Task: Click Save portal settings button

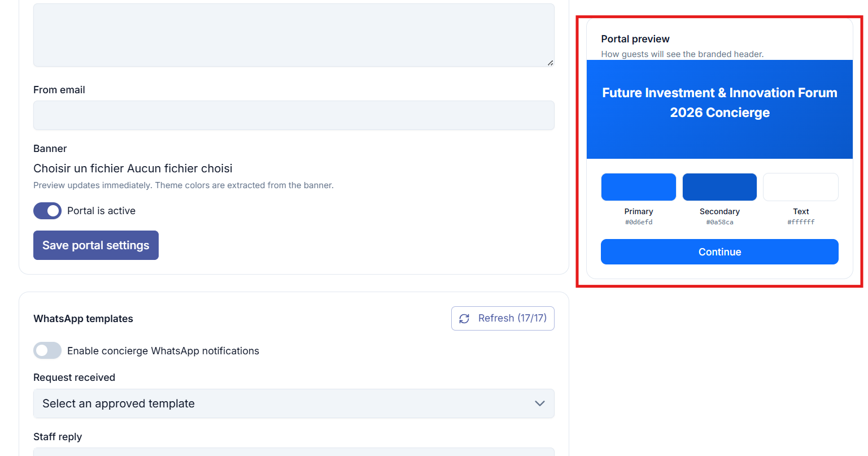Action: click(96, 245)
